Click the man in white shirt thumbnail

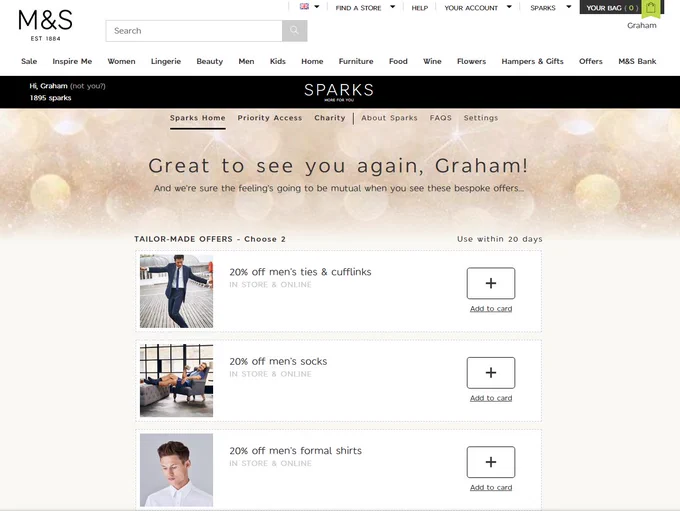177,470
